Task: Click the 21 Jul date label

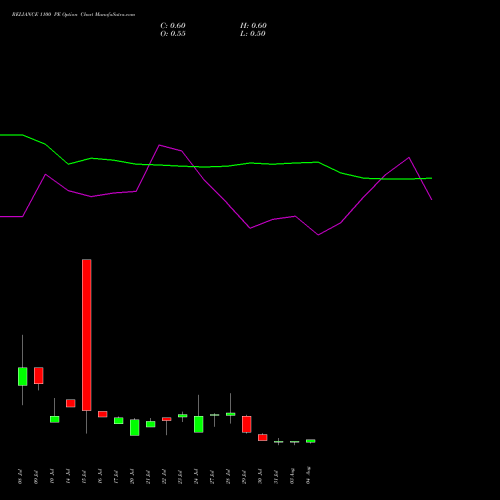Action: pyautogui.click(x=148, y=476)
